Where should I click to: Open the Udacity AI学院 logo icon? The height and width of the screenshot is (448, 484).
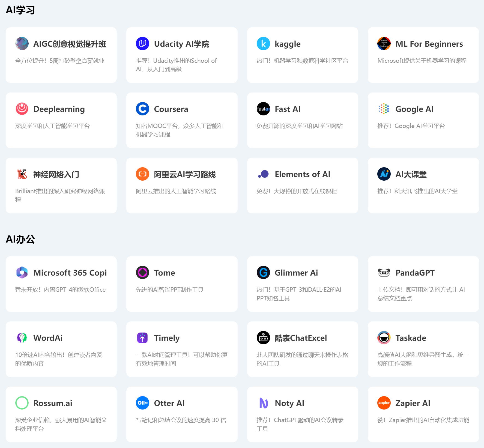[142, 44]
